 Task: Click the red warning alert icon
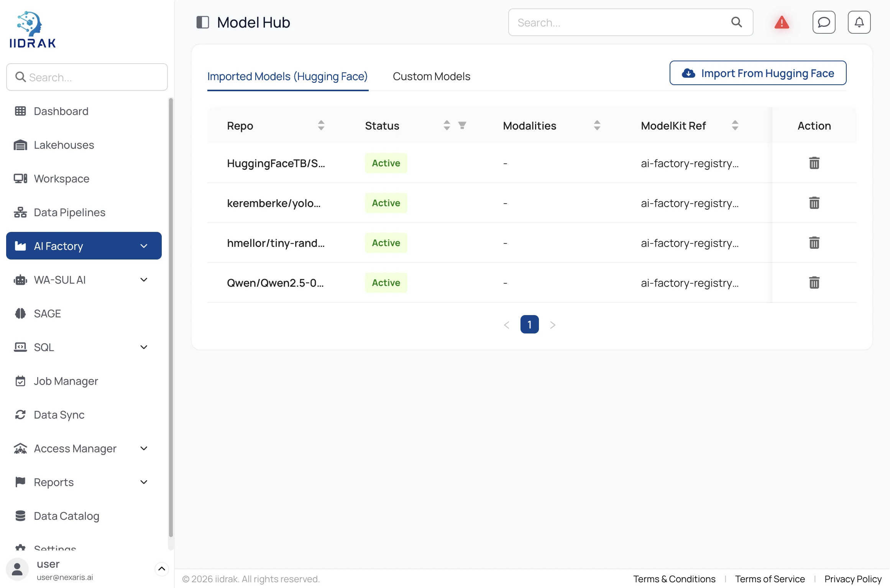(x=782, y=22)
